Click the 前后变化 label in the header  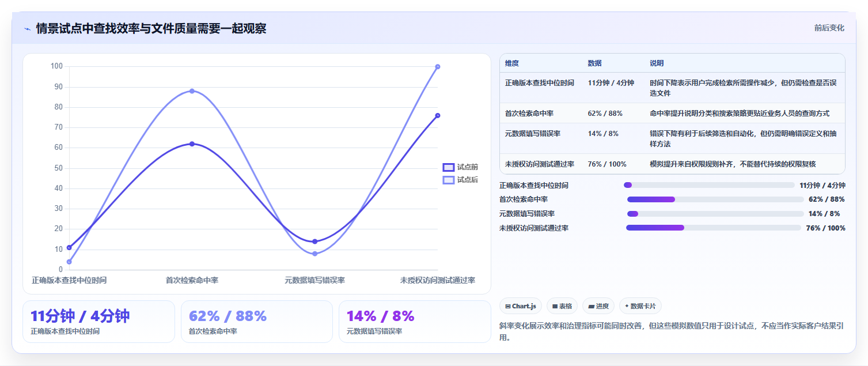(829, 28)
